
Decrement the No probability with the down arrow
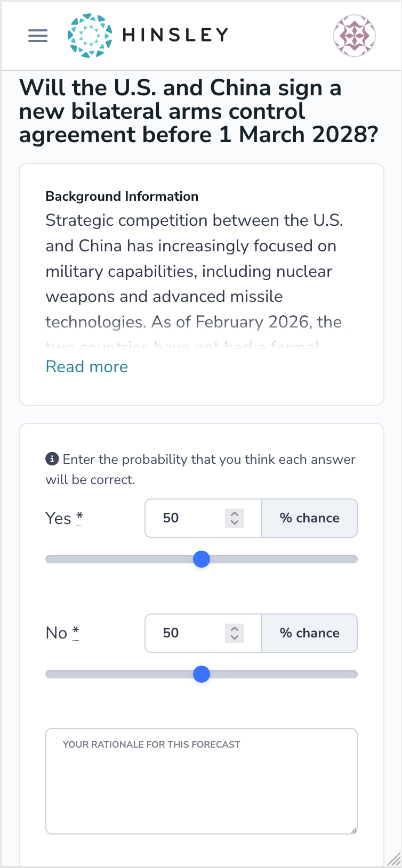click(x=234, y=637)
